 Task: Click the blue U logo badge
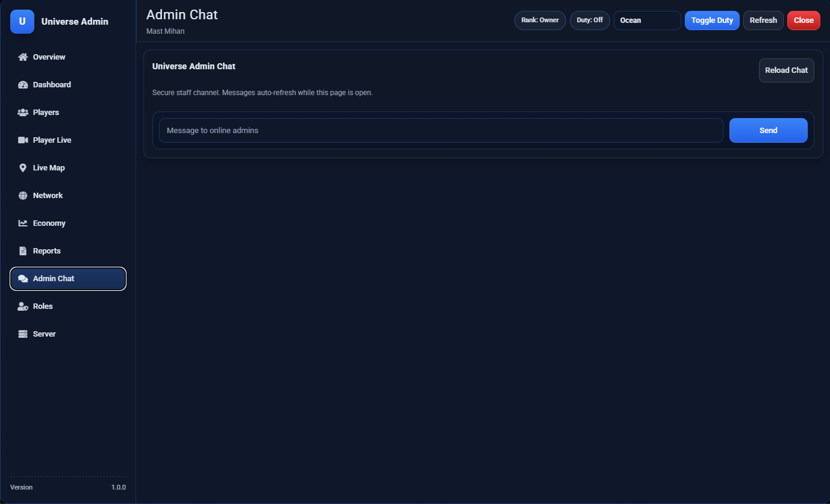tap(22, 22)
